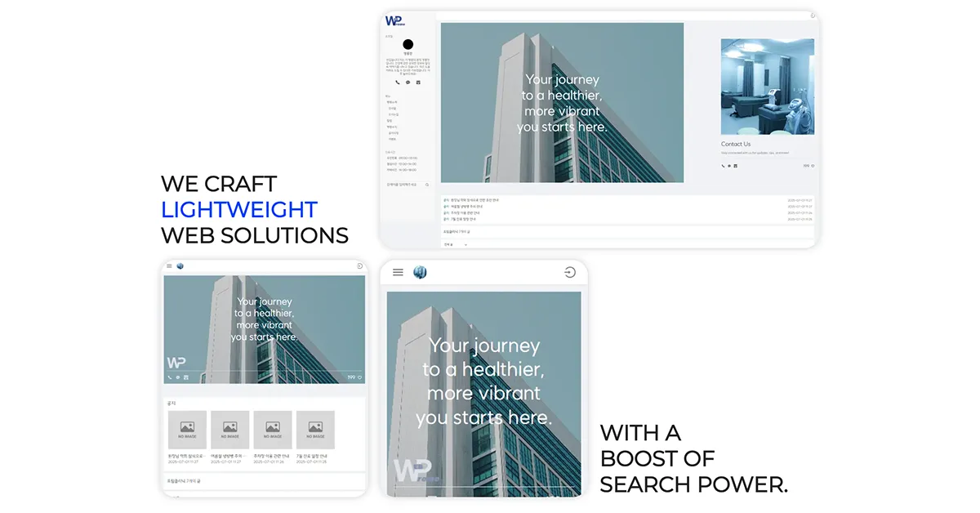Click WP logo in desktop mockup sidebar

[x=395, y=21]
